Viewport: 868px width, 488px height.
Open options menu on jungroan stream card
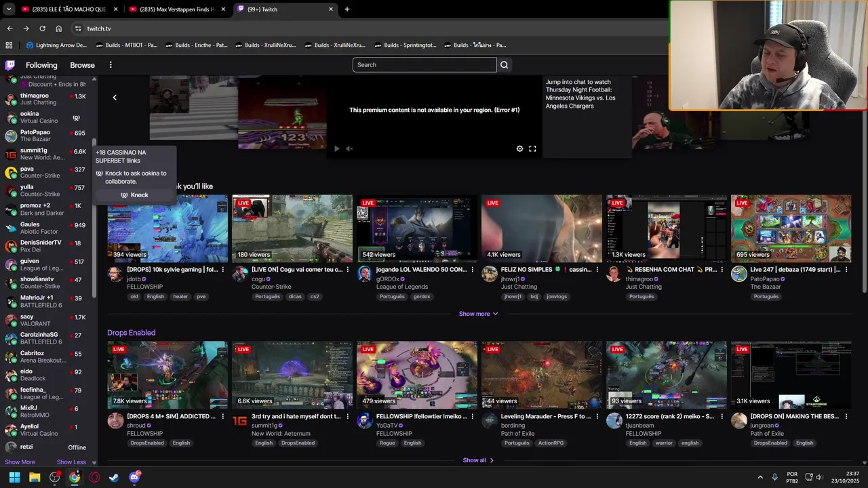point(847,416)
